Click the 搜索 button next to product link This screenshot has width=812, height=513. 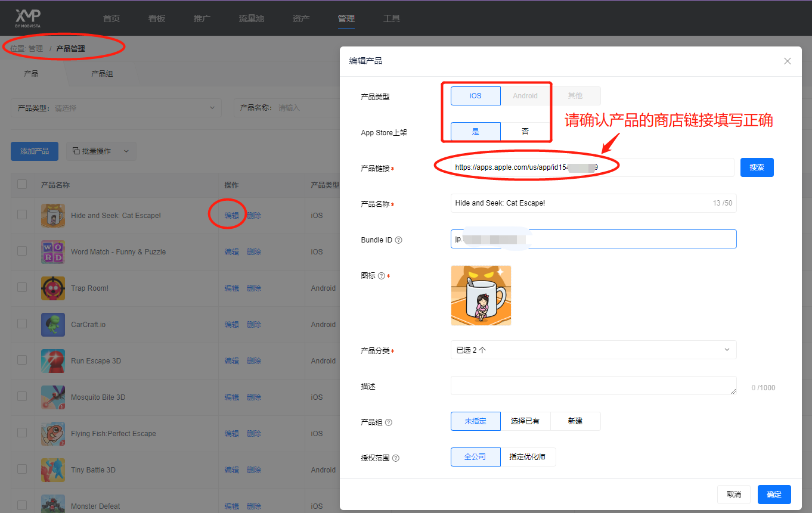tap(757, 167)
